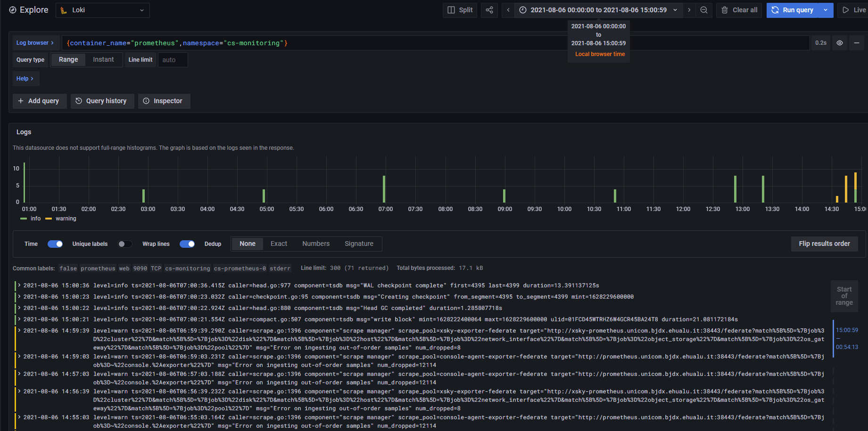Enable the Unique labels toggle

pyautogui.click(x=124, y=244)
